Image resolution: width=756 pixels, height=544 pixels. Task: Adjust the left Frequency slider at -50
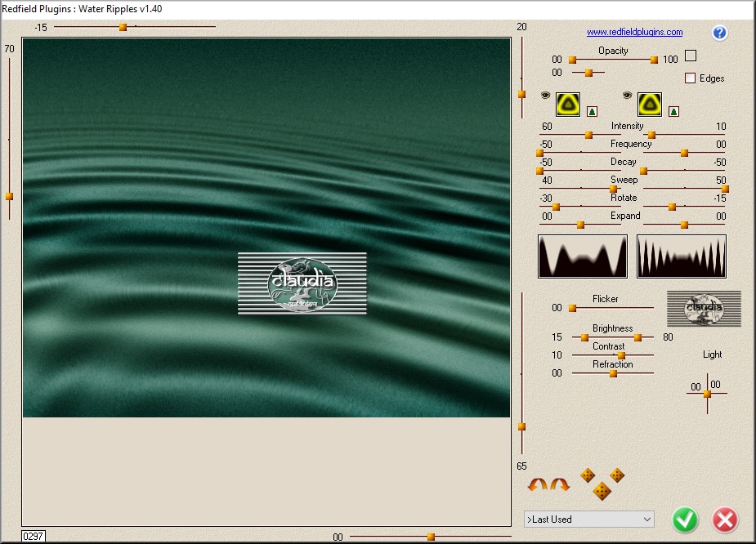point(540,154)
